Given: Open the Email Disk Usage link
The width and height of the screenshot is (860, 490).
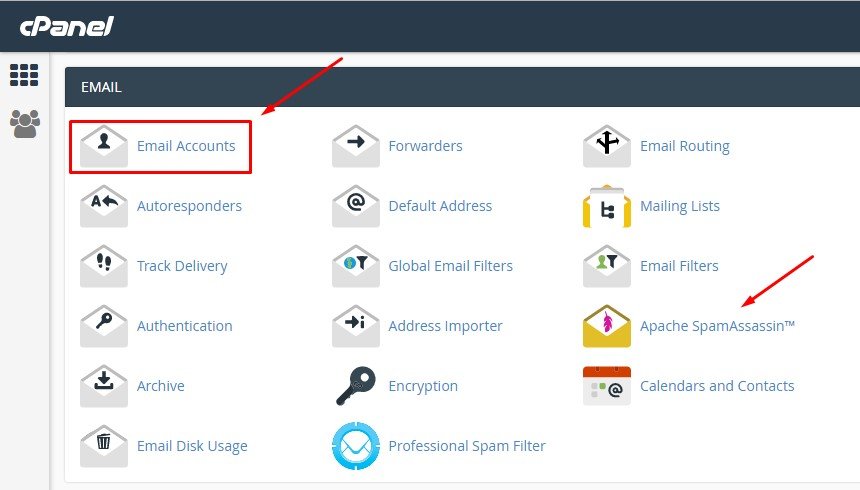Looking at the screenshot, I should (192, 446).
